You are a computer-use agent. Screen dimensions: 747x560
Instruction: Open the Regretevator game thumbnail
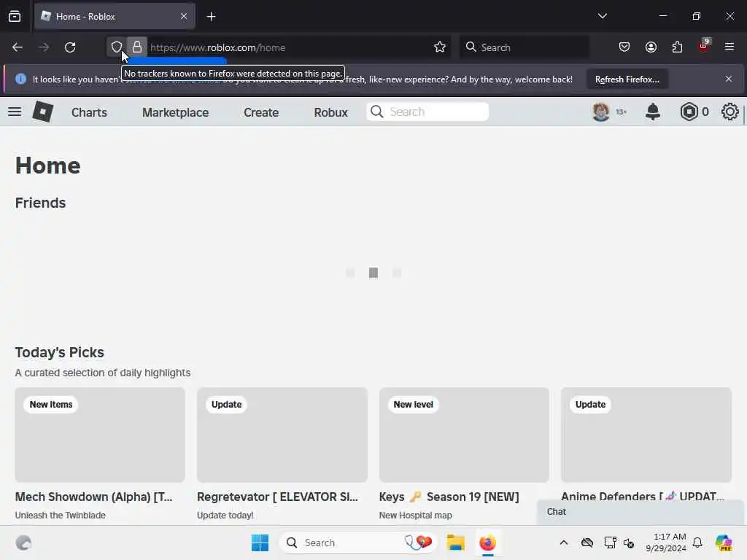pyautogui.click(x=282, y=435)
